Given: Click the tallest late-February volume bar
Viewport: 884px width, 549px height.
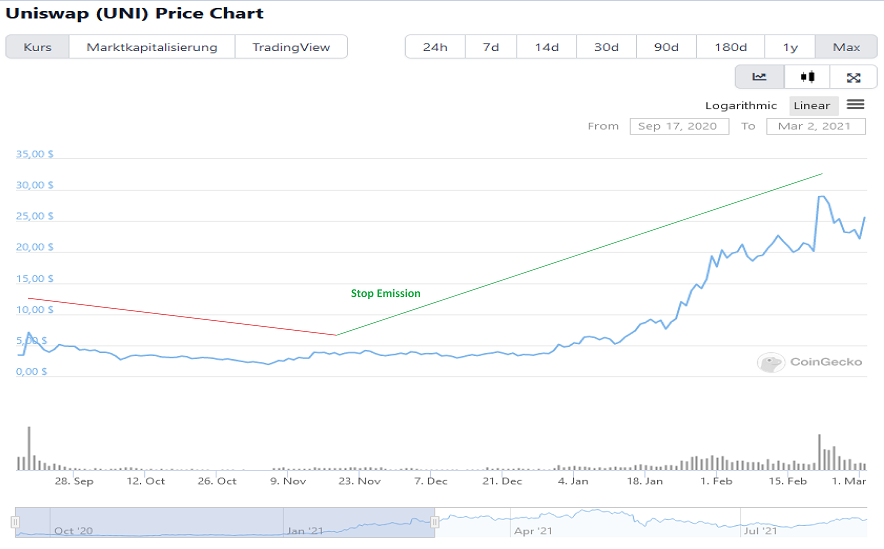Looking at the screenshot, I should pyautogui.click(x=819, y=452).
